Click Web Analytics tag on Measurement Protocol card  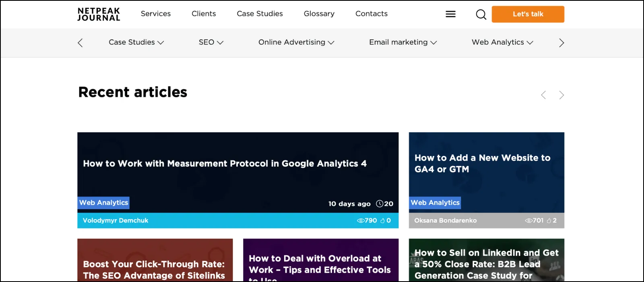[x=103, y=203]
